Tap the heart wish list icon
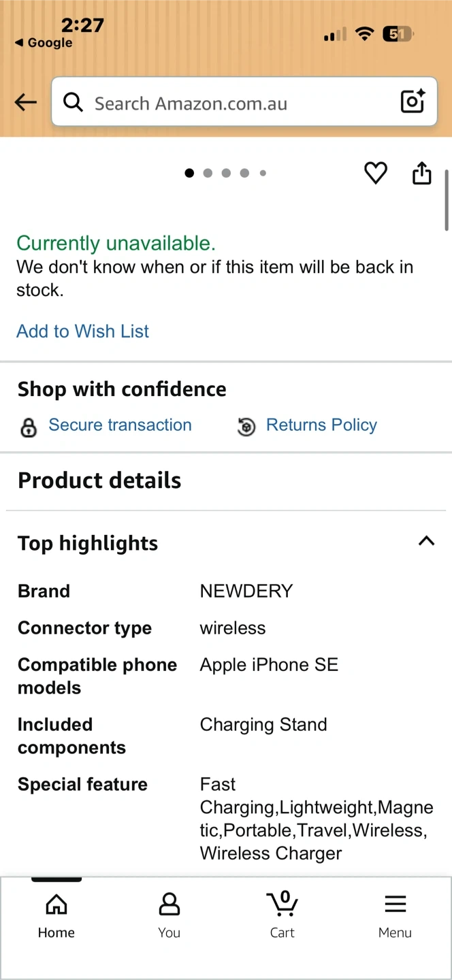 click(x=376, y=174)
